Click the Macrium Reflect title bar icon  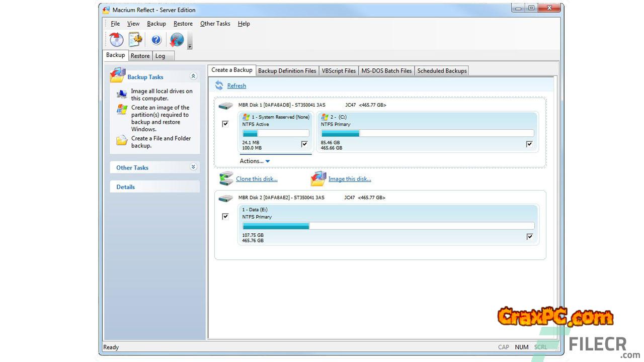[x=107, y=10]
